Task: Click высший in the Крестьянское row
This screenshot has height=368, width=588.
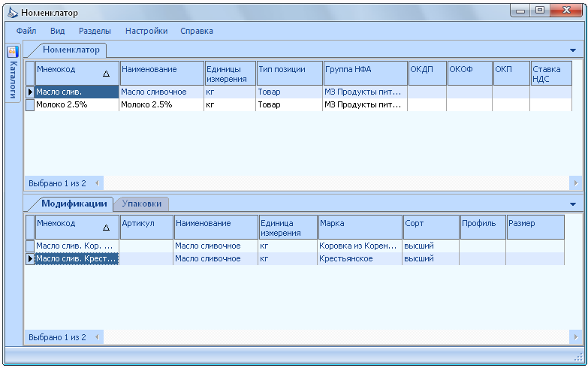Action: pos(431,258)
